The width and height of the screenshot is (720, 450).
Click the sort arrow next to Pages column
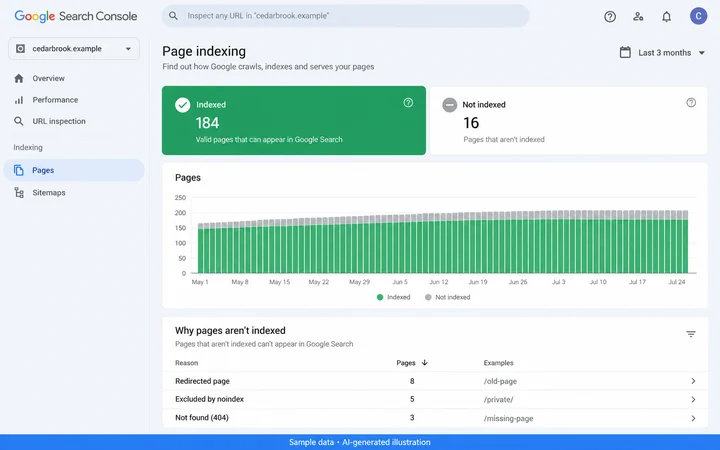pos(424,362)
